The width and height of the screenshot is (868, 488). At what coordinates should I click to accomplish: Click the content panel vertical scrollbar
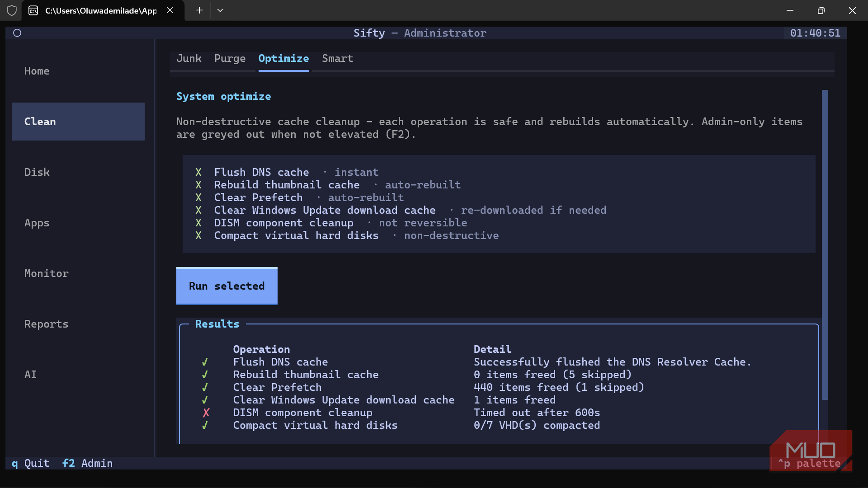tap(825, 244)
